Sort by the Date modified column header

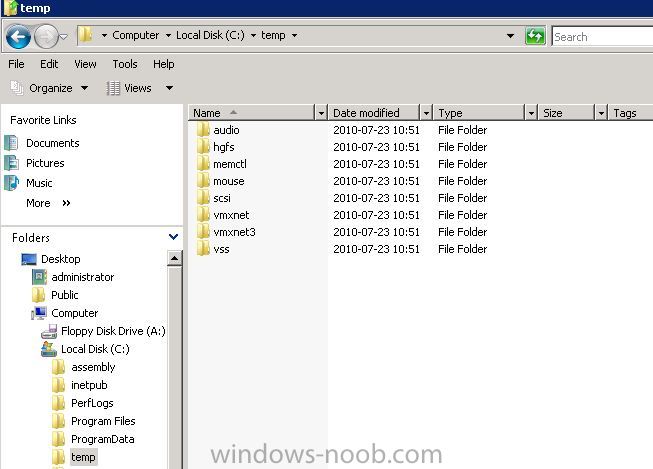tap(374, 113)
